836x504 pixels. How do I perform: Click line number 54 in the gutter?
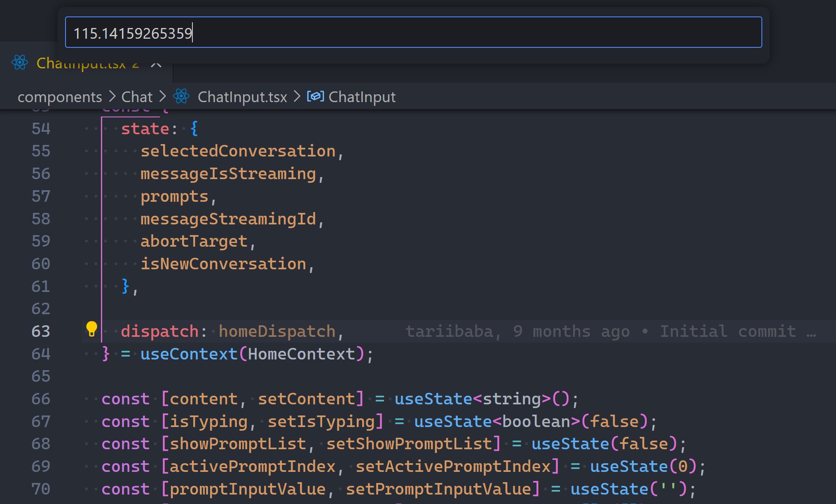[41, 129]
